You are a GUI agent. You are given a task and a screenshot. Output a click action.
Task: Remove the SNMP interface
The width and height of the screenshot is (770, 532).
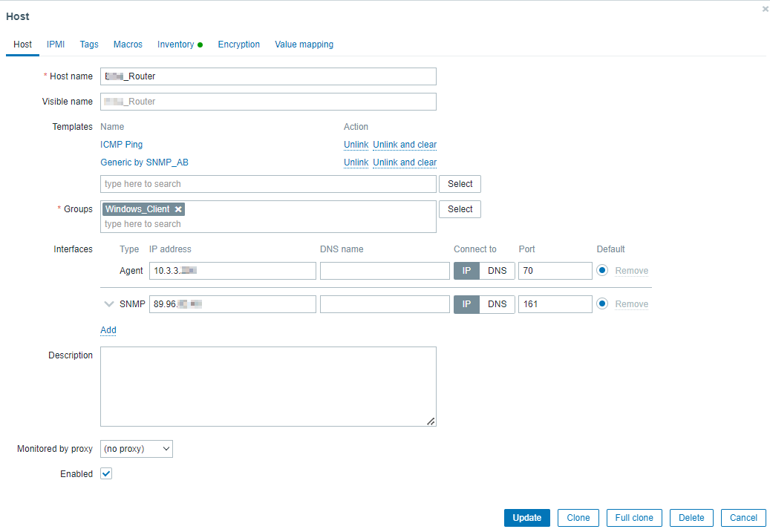coord(631,304)
